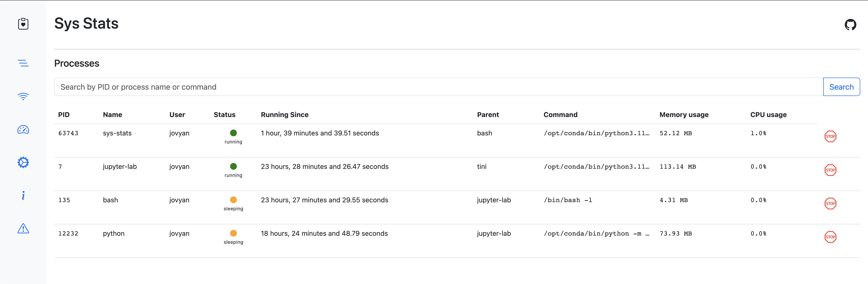Click the PID column header

pyautogui.click(x=64, y=115)
